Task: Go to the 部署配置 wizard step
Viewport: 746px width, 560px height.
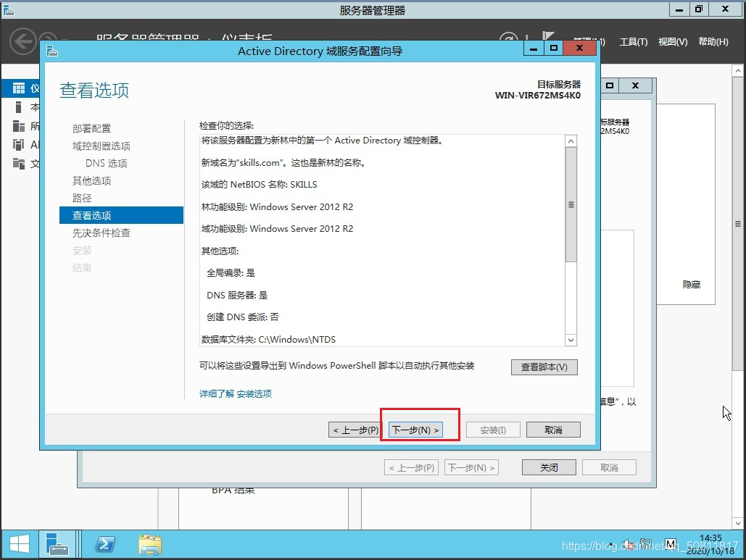Action: pos(91,128)
